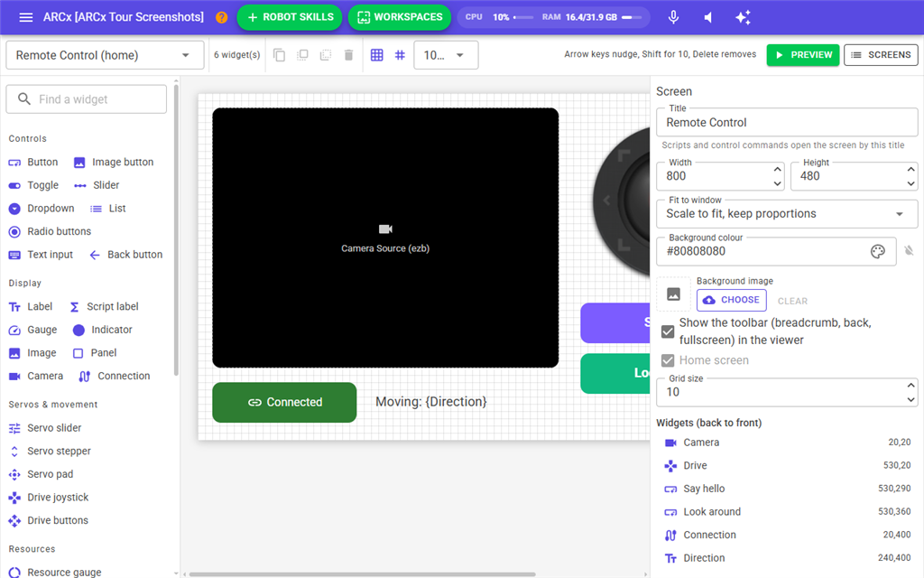The width and height of the screenshot is (924, 578).
Task: Increase the Grid size value
Action: point(911,385)
